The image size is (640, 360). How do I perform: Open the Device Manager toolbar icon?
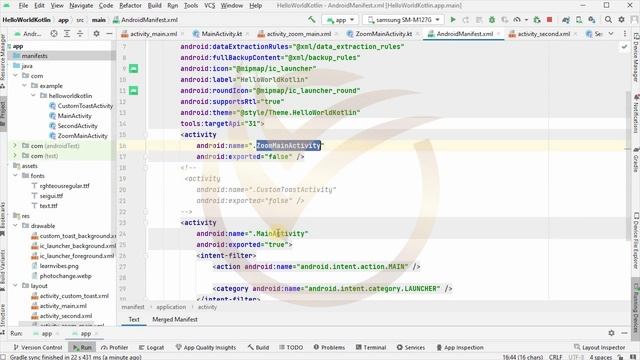(x=579, y=20)
